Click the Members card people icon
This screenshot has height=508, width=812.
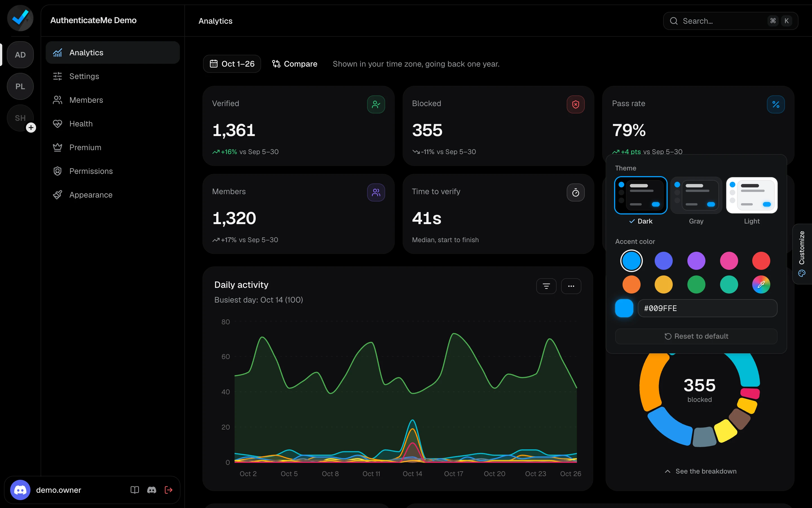coord(376,192)
